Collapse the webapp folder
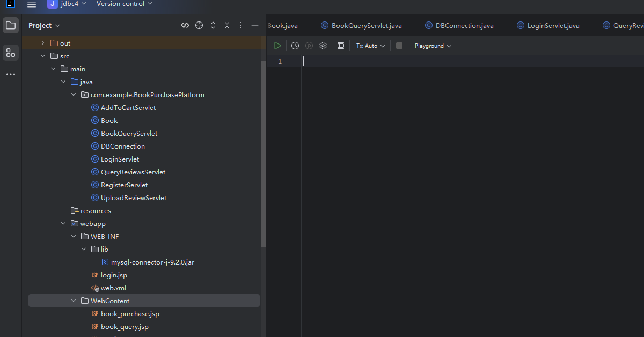 coord(63,223)
